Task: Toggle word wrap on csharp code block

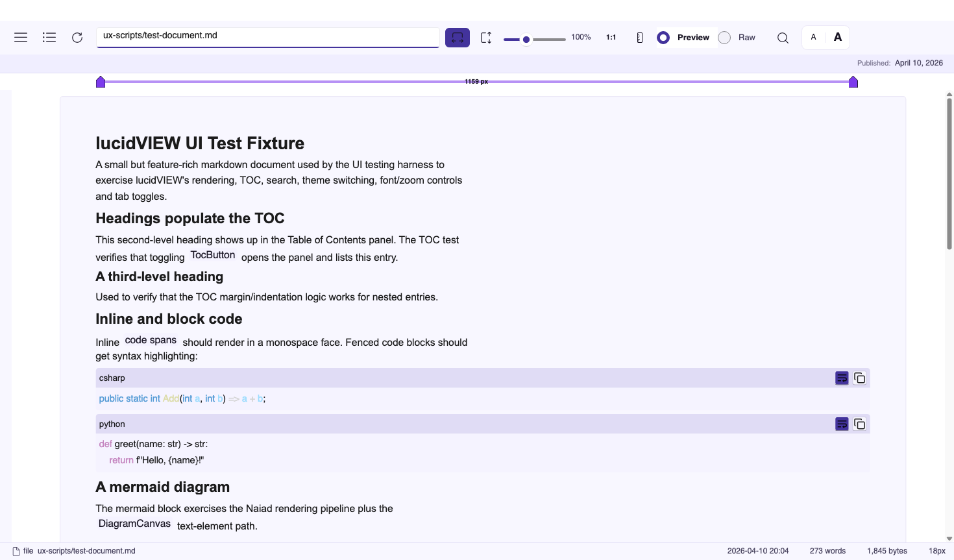Action: coord(842,378)
